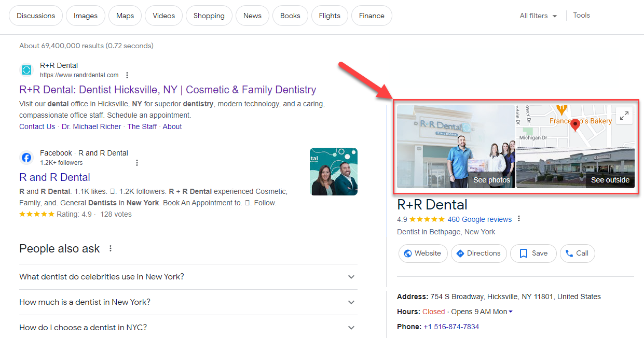Visit the R+R Dental Website button

(x=422, y=253)
